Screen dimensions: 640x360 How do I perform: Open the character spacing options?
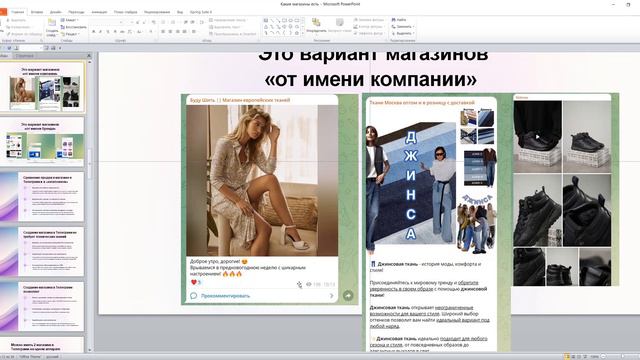coord(130,31)
